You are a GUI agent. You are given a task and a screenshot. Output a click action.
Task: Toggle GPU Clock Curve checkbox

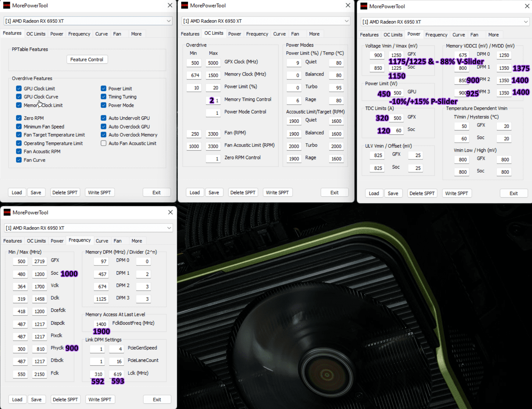[x=19, y=97]
